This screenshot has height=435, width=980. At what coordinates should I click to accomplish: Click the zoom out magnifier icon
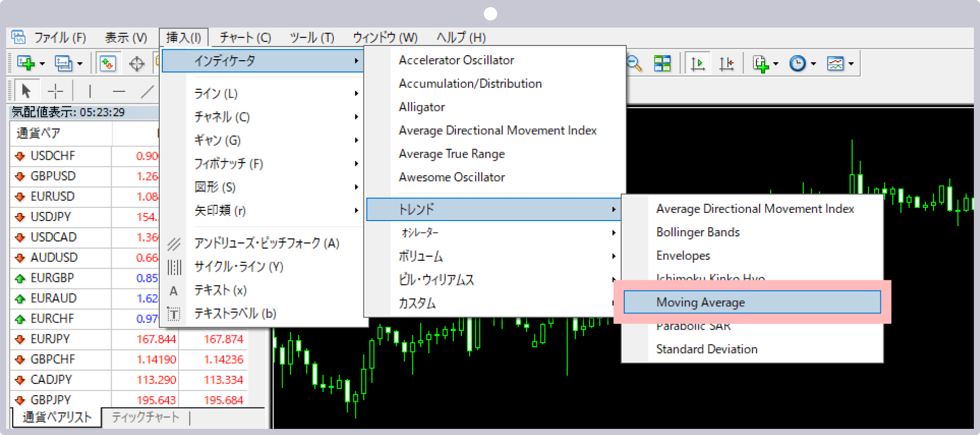click(x=634, y=63)
